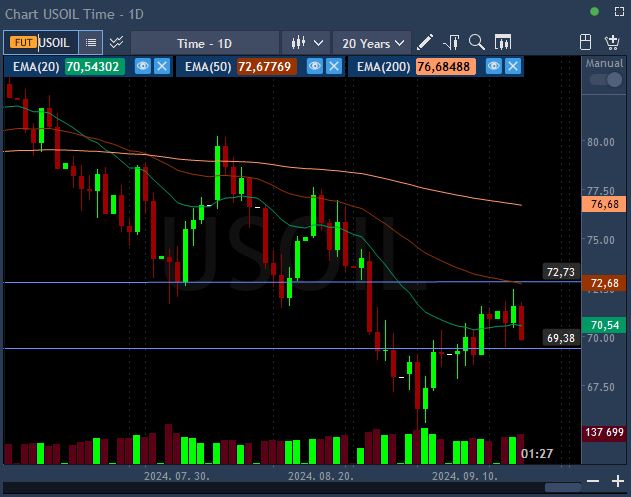Click the 137 699 volume tag
Viewport: 631px width, 497px height.
click(604, 432)
